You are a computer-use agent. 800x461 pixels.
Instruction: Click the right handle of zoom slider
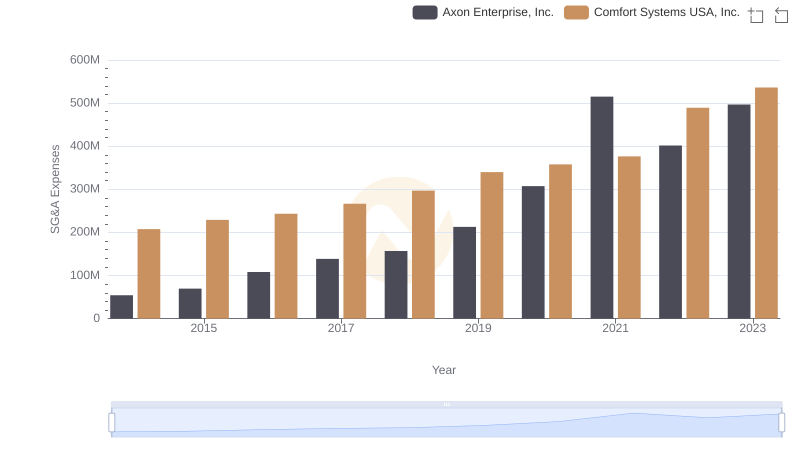point(781,422)
